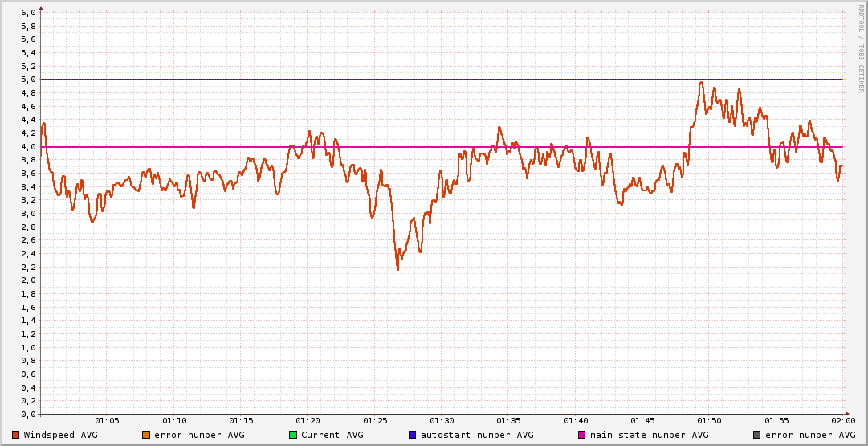The image size is (868, 446).
Task: Click the blue autostart_number horizontal line
Action: [241, 80]
